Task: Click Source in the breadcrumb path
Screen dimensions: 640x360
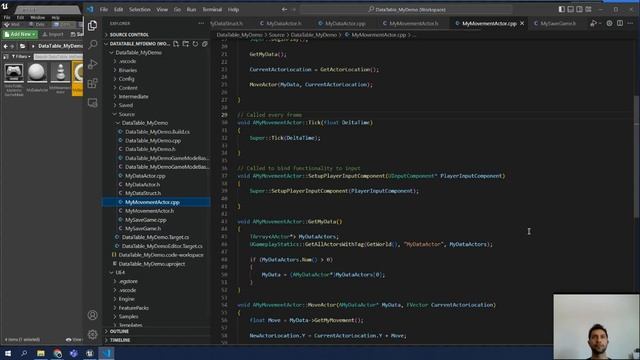Action: point(276,35)
